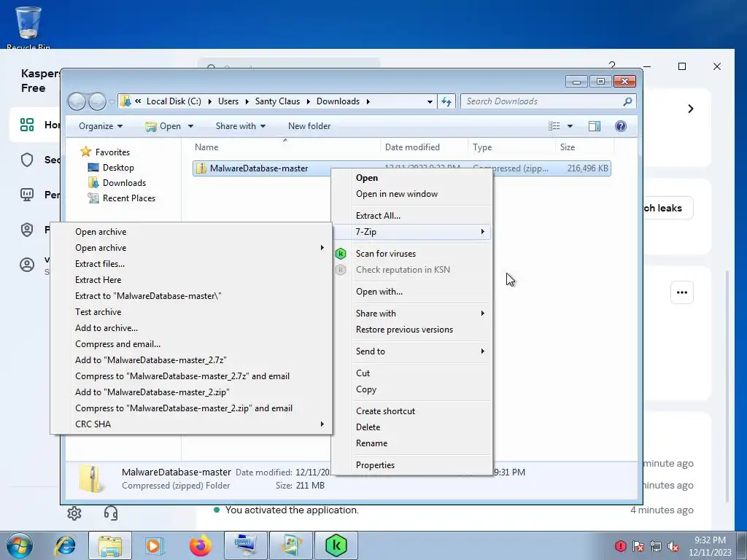This screenshot has height=560, width=747.
Task: Click Kaspersky profile icon in sidebar
Action: point(27,265)
